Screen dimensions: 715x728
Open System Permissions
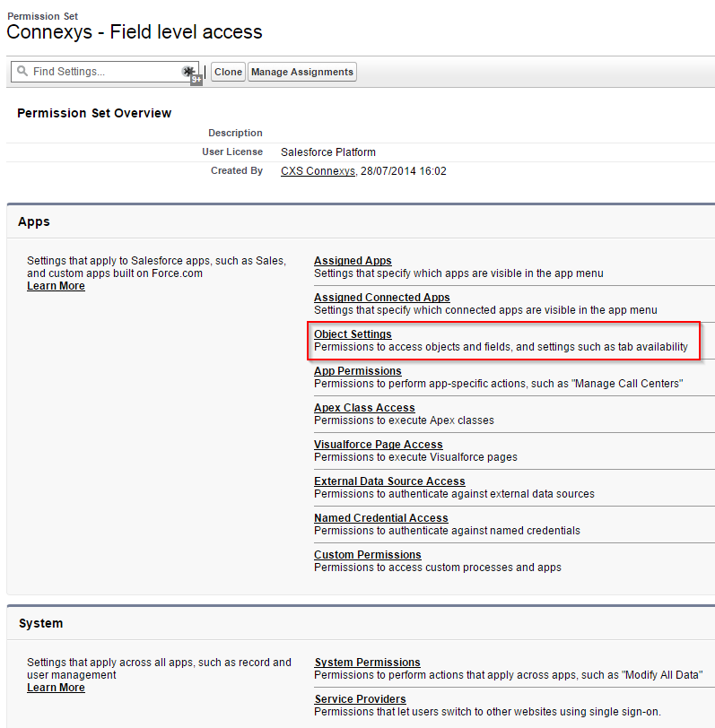(x=368, y=662)
